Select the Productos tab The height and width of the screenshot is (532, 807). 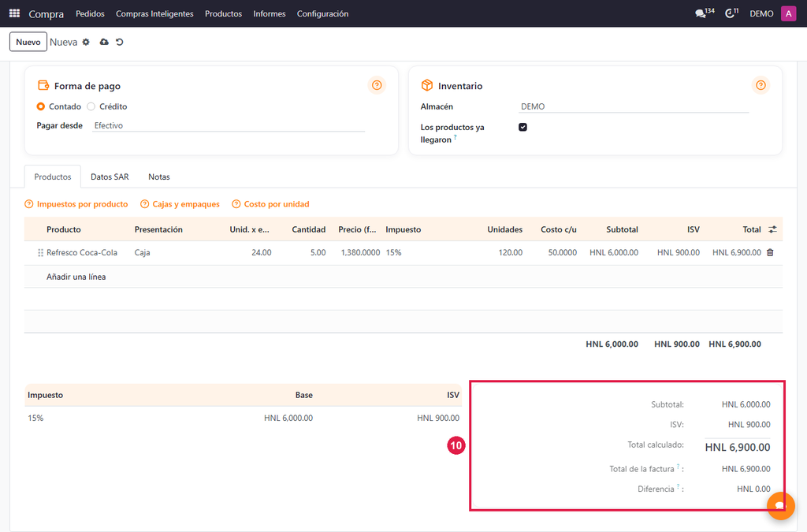53,177
